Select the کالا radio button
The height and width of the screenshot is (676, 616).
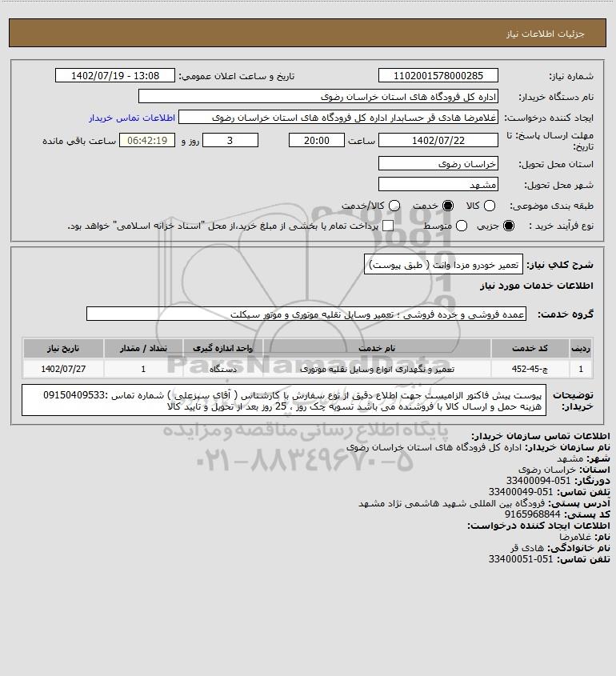click(x=490, y=206)
